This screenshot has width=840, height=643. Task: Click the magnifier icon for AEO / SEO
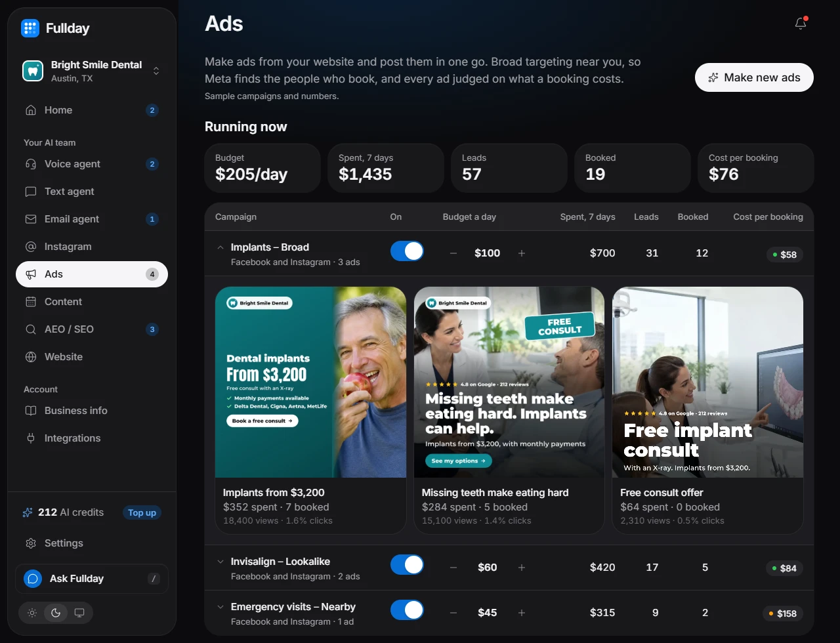click(x=30, y=329)
